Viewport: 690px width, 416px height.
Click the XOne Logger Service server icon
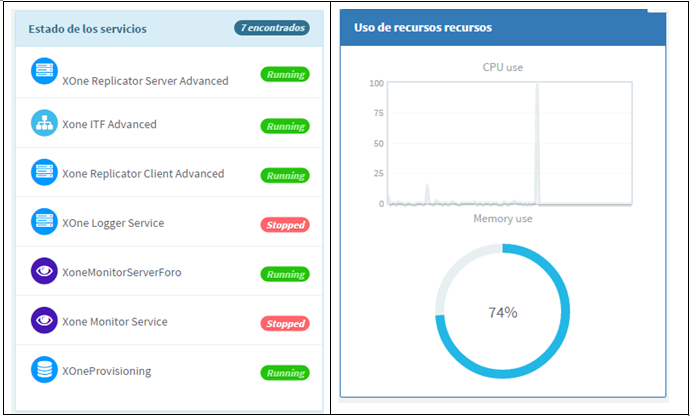click(44, 221)
